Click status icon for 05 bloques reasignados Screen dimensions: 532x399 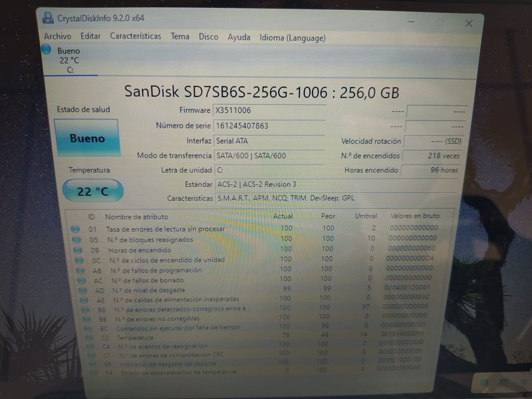[76, 240]
